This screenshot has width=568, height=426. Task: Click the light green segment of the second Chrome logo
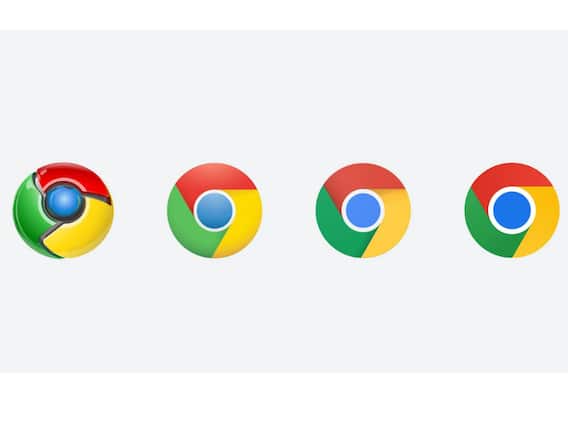click(x=185, y=228)
